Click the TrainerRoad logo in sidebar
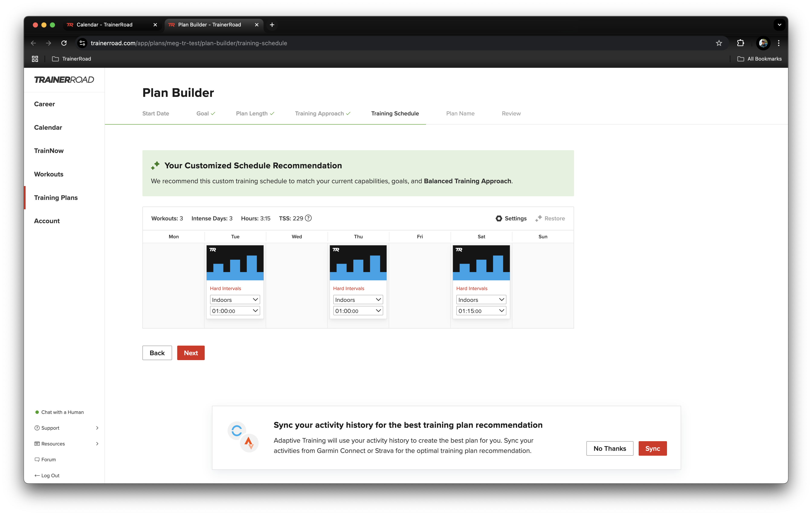This screenshot has width=812, height=515. tap(64, 80)
